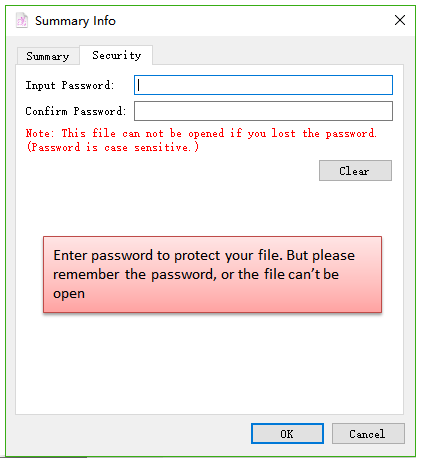This screenshot has height=473, width=424.
Task: Focus the Input Password field
Action: pos(263,85)
